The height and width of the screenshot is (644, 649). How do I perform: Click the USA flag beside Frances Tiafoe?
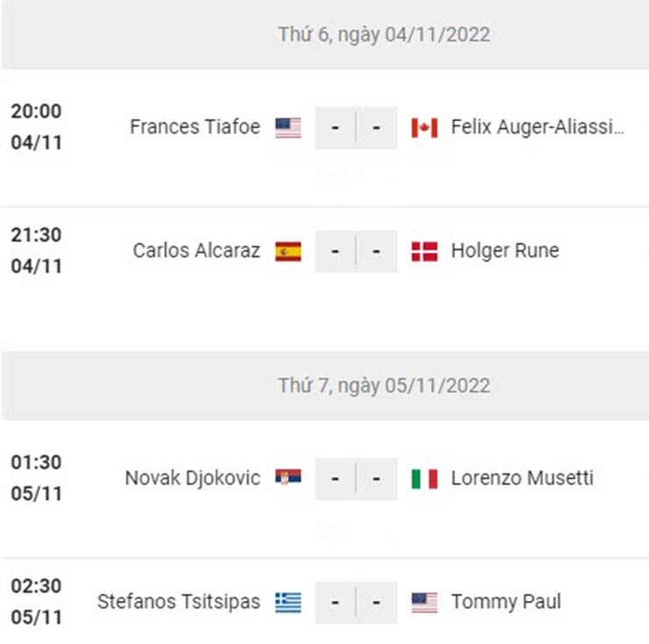288,127
